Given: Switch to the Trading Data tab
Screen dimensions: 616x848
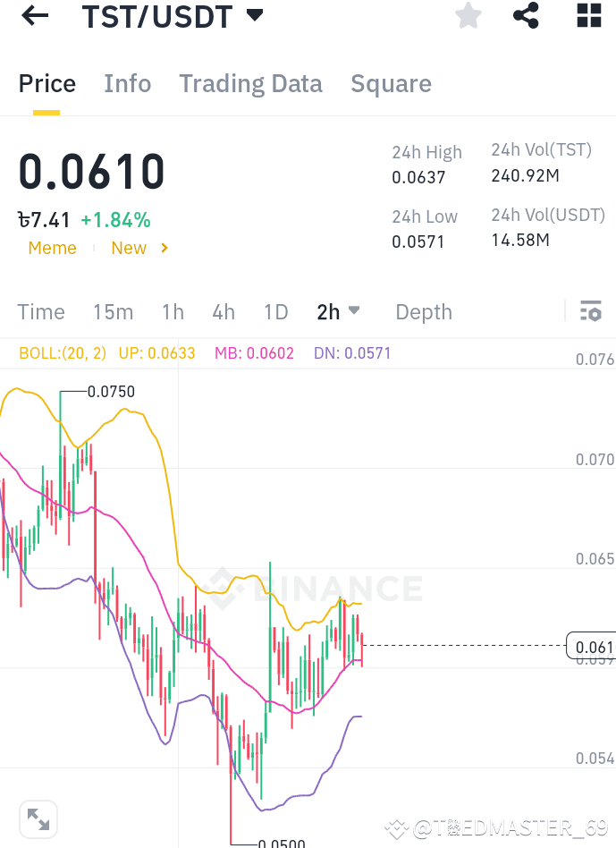Looking at the screenshot, I should [250, 83].
